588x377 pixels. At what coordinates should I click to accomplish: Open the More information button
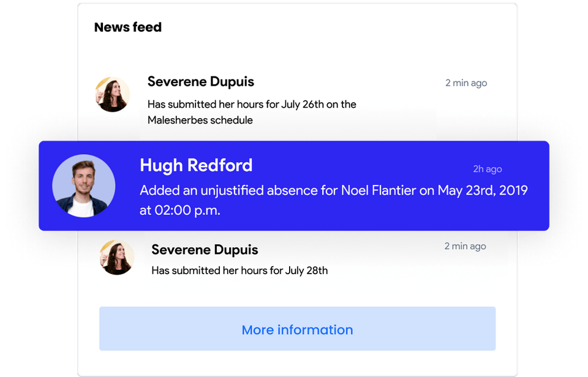coord(297,329)
